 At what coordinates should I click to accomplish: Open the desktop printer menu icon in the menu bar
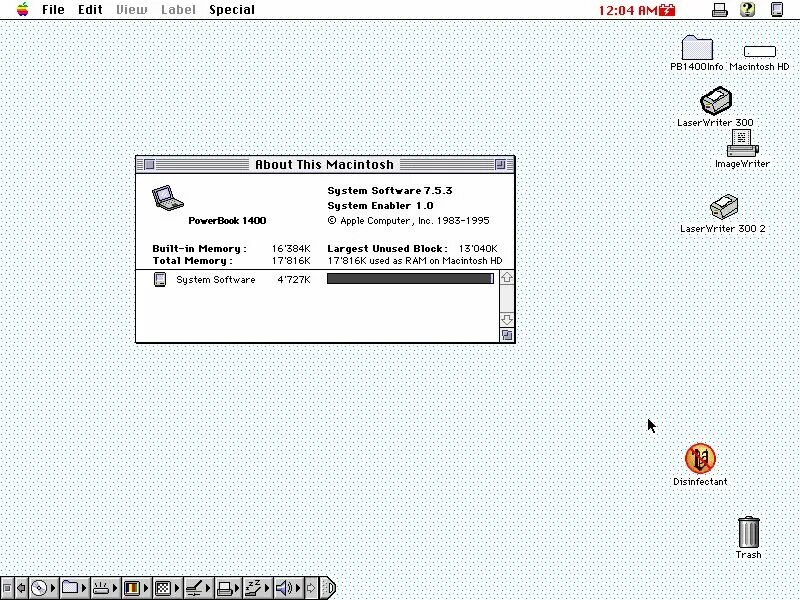coord(719,10)
